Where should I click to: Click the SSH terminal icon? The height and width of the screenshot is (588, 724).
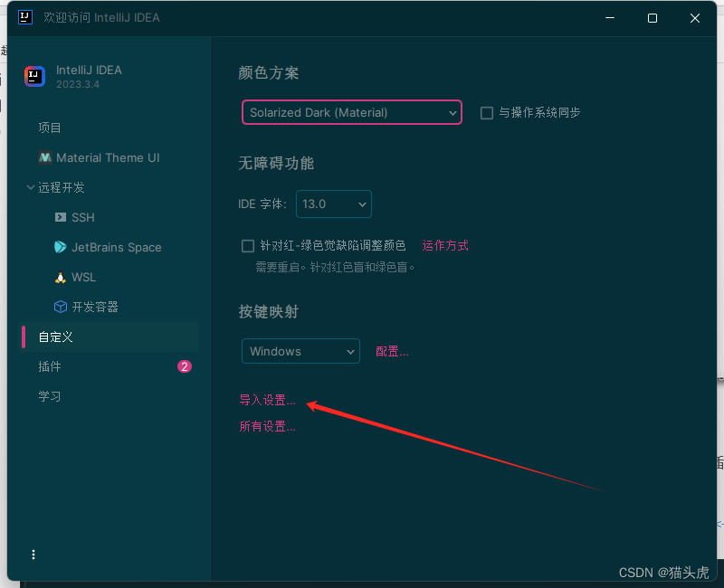tap(61, 217)
